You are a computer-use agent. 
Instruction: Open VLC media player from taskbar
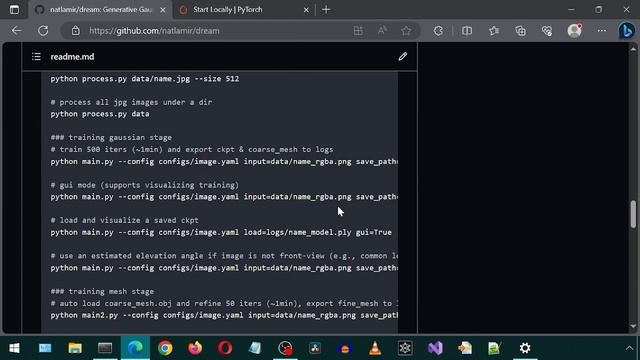point(375,348)
